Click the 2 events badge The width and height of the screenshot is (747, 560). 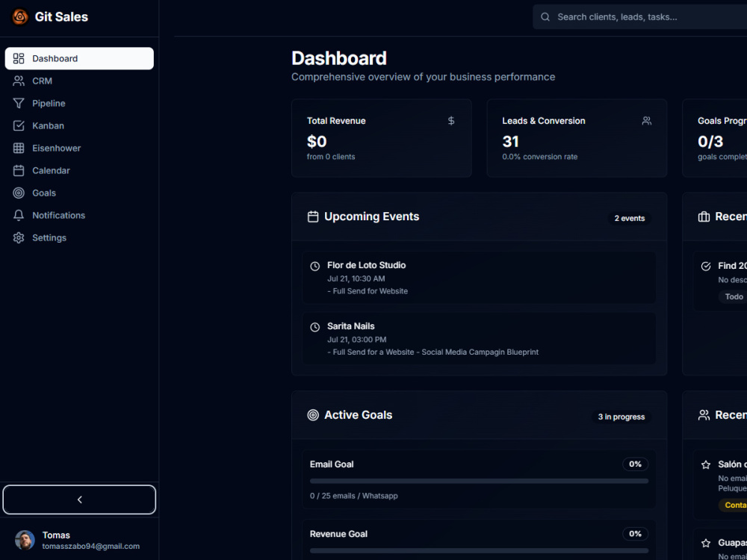pos(629,218)
